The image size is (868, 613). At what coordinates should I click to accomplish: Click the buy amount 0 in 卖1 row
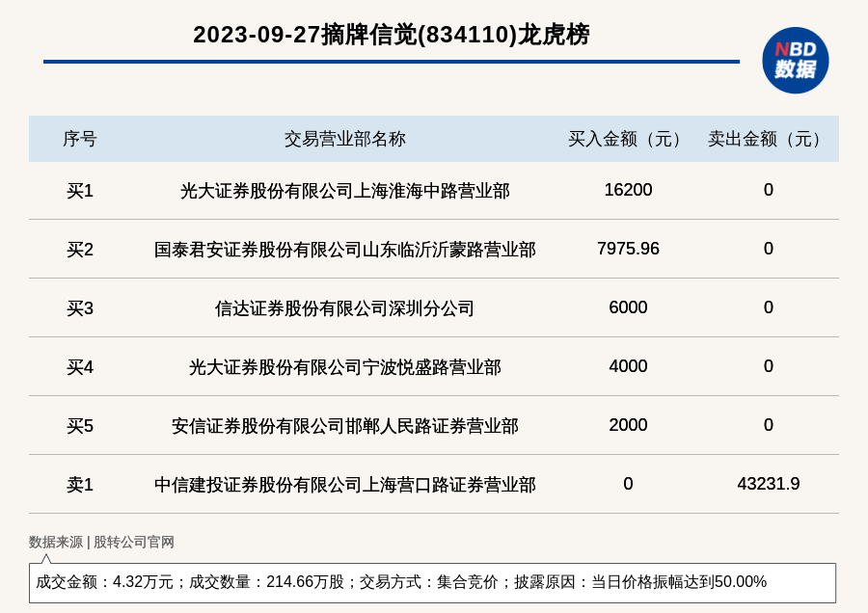pos(628,484)
